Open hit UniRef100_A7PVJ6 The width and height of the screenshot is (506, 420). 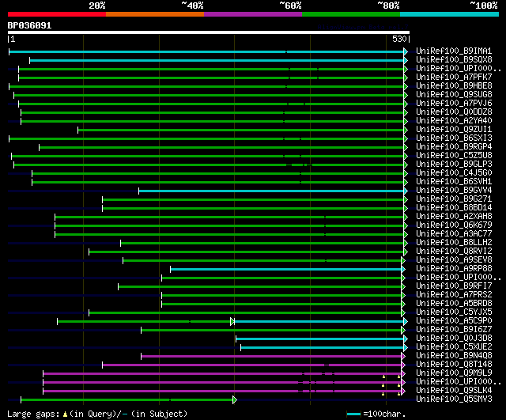[x=454, y=104]
